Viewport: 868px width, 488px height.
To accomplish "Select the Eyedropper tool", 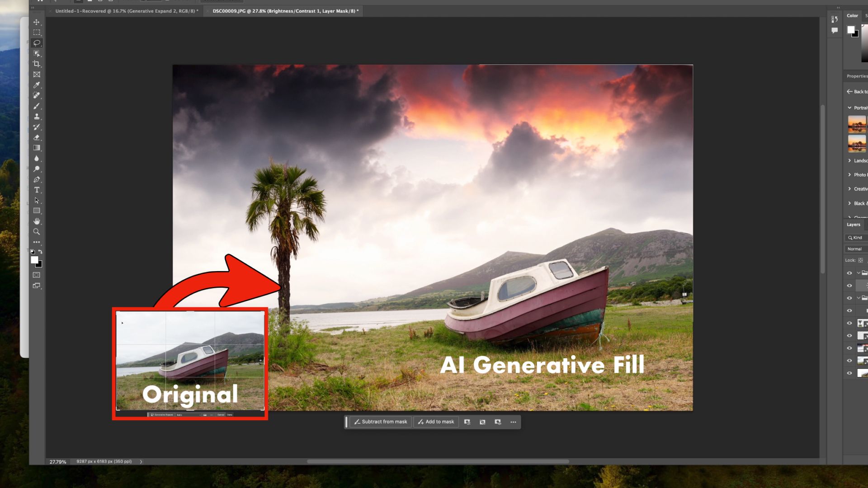I will [x=36, y=84].
